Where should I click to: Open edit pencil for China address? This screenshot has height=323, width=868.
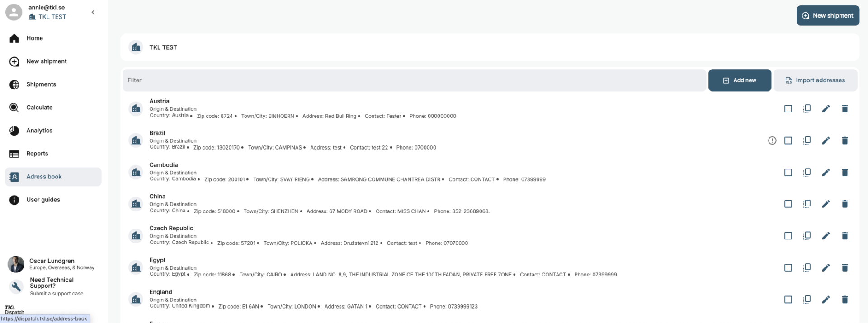826,204
